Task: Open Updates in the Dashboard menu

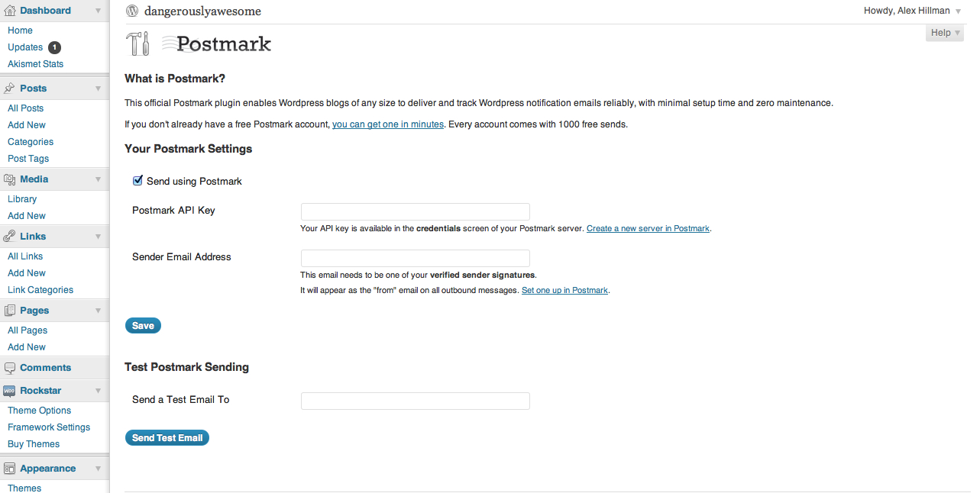Action: tap(25, 47)
